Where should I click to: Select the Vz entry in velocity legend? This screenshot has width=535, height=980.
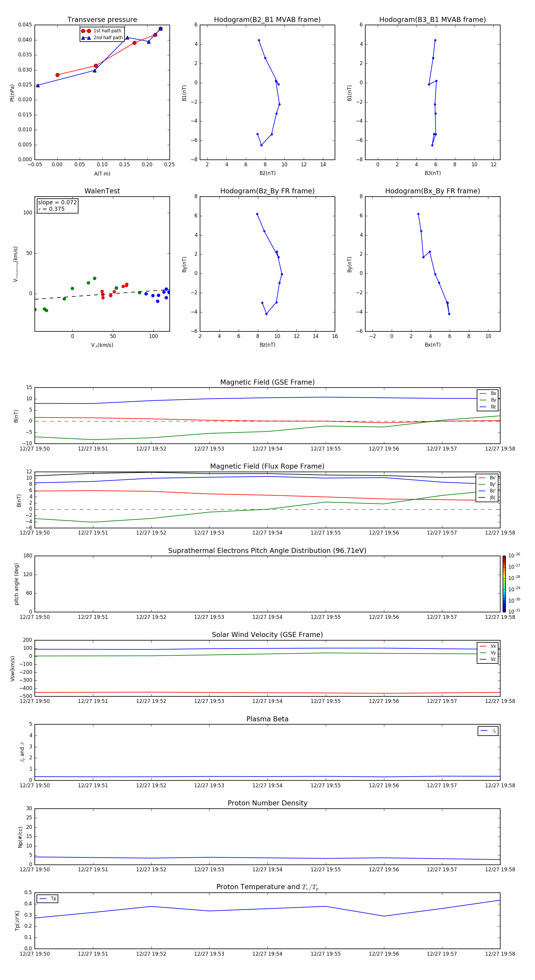point(488,659)
